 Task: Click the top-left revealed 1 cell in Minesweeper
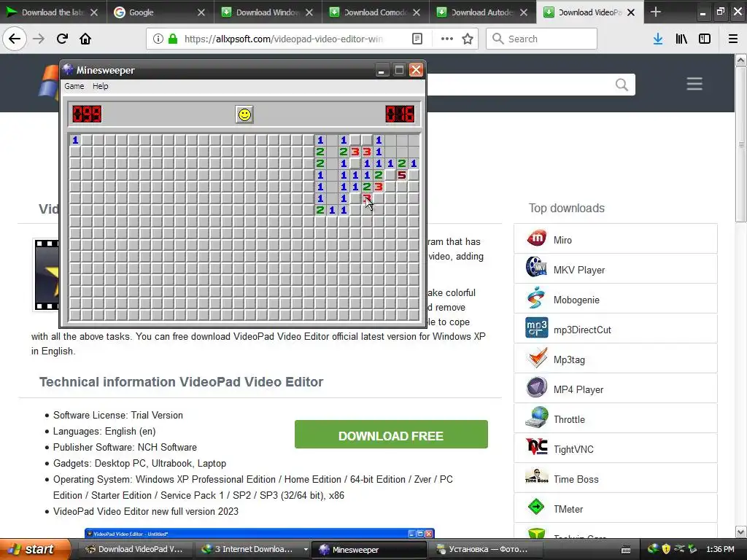pyautogui.click(x=75, y=140)
